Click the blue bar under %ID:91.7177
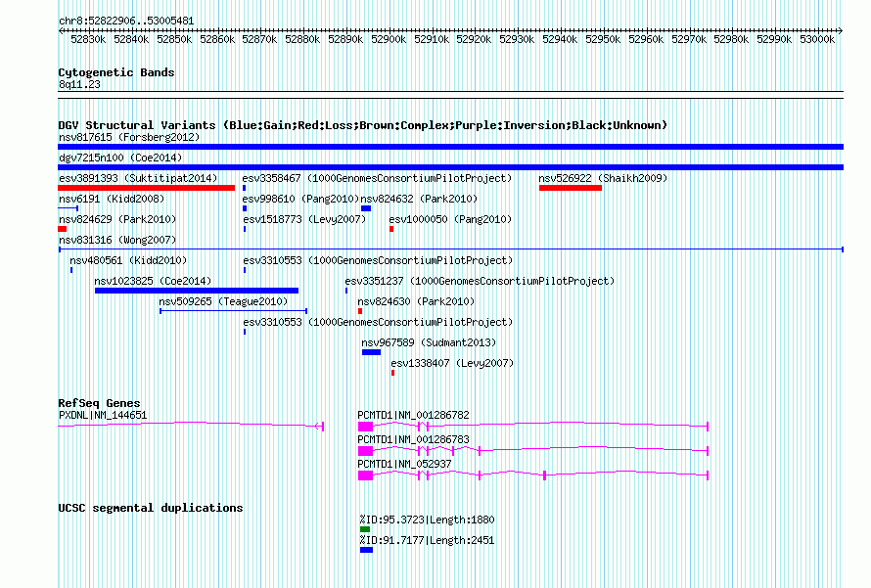This screenshot has width=871, height=588. (366, 550)
